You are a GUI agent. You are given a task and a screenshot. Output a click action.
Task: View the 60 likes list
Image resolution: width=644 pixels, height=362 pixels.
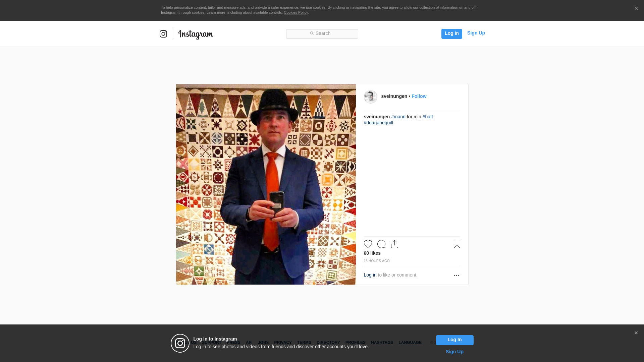(x=372, y=253)
